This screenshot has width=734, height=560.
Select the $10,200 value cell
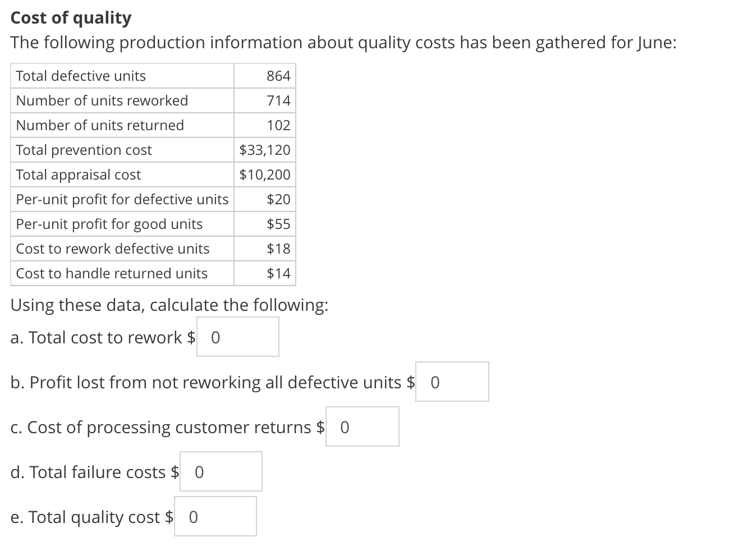click(x=265, y=175)
